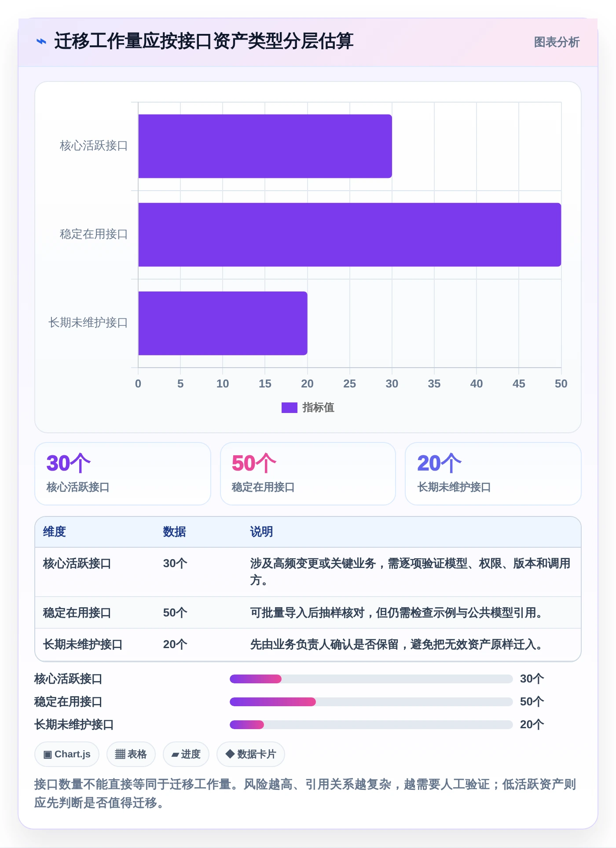Click the 20个 table data cell
The image size is (616, 848).
click(x=175, y=645)
